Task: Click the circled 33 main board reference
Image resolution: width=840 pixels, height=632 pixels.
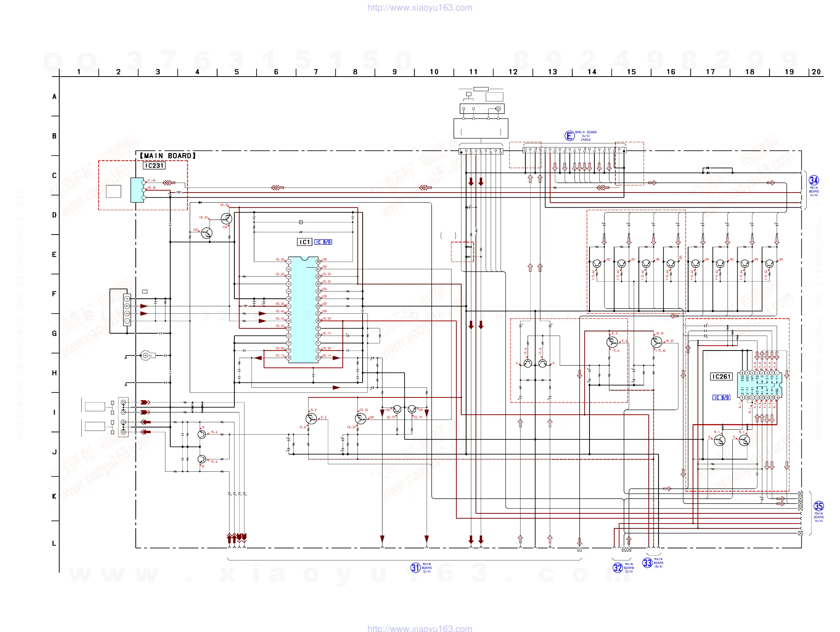Action: point(647,563)
